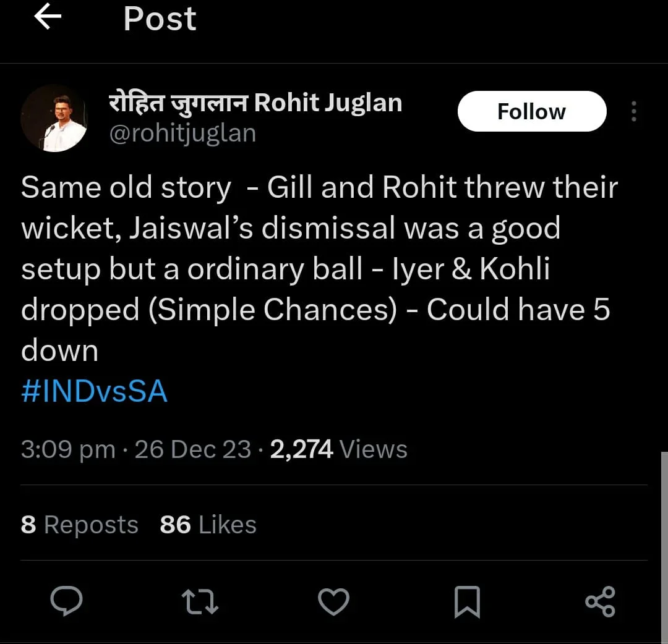Follow Rohit Juglan

[x=531, y=111]
